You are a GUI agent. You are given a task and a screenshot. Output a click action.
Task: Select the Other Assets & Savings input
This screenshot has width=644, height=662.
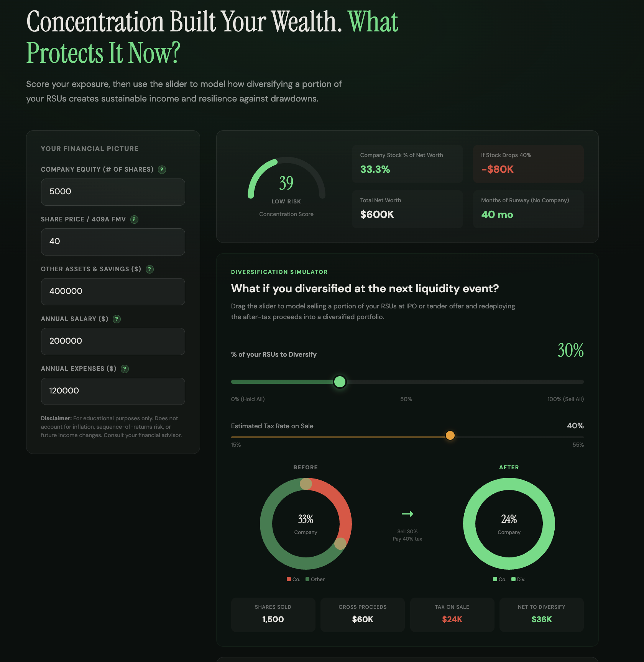pyautogui.click(x=113, y=292)
